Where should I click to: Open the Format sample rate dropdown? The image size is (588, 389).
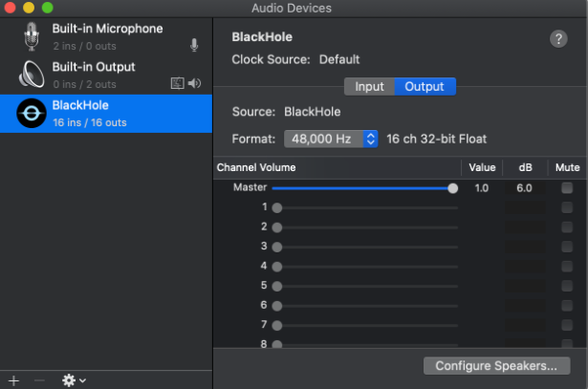(331, 140)
